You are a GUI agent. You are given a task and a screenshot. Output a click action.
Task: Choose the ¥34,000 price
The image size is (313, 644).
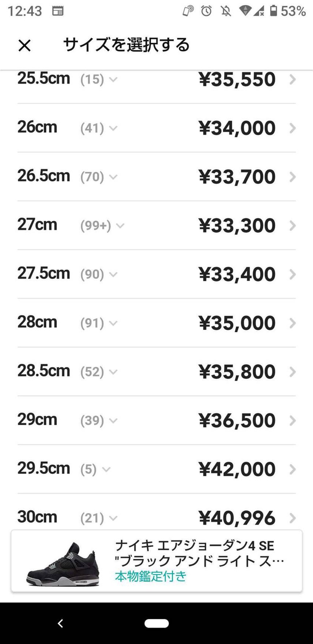point(237,128)
